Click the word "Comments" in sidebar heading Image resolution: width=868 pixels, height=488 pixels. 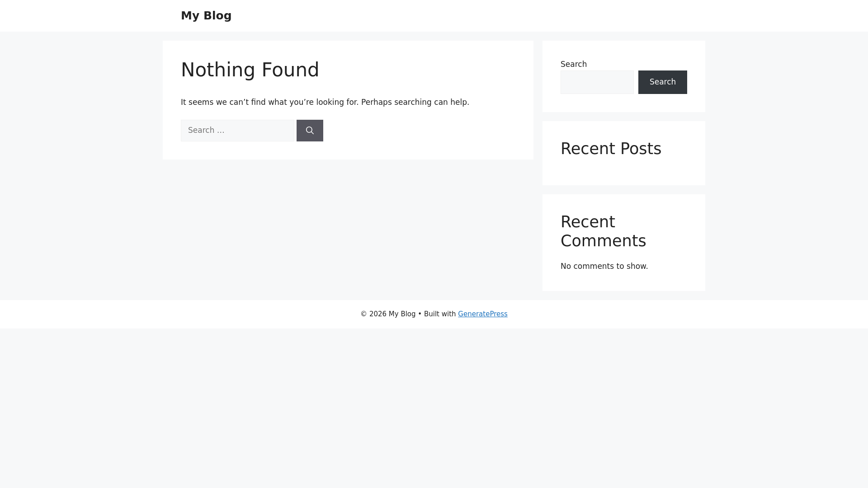click(604, 241)
